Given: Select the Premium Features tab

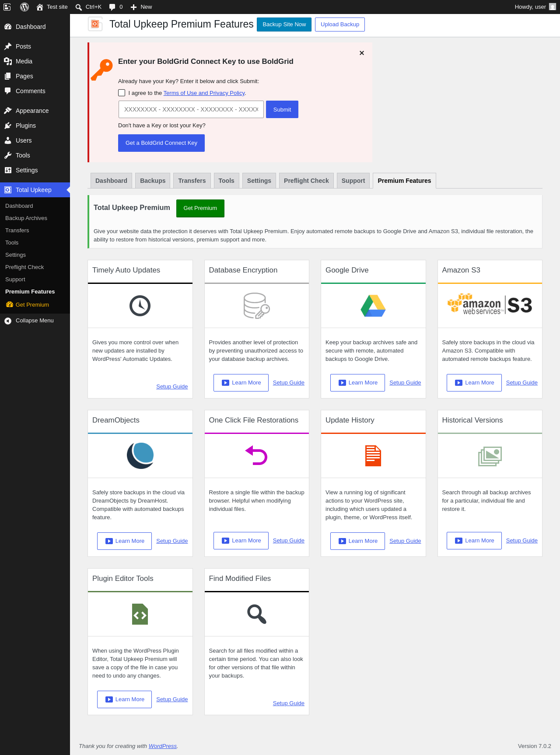Looking at the screenshot, I should pos(404,181).
